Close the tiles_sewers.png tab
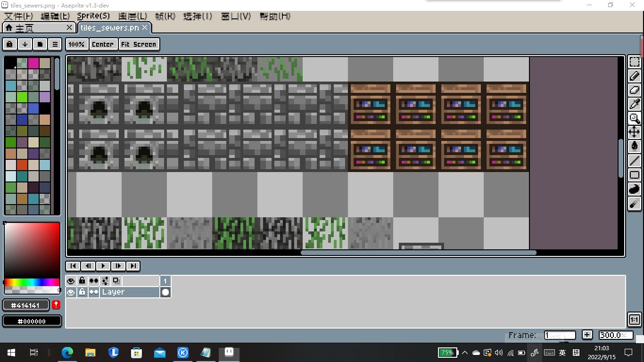Screen dimensions: 644x362 tap(145, 28)
